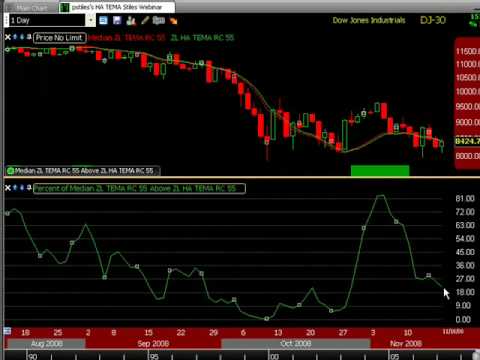Click the blue chart properties icon

[x=103, y=21]
